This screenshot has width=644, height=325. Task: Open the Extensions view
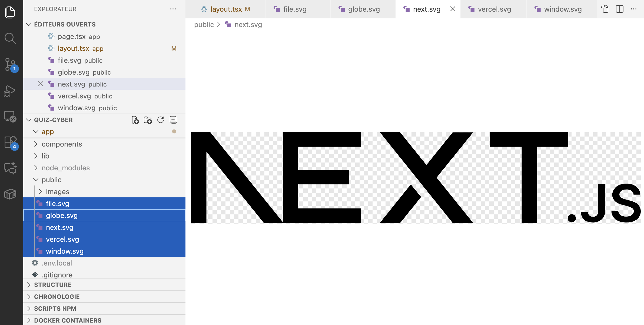[10, 142]
